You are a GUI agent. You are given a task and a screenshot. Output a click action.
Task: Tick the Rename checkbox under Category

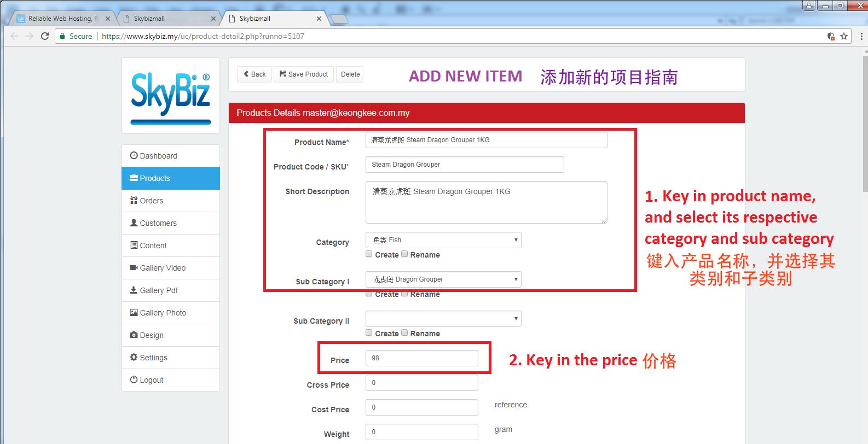[404, 254]
